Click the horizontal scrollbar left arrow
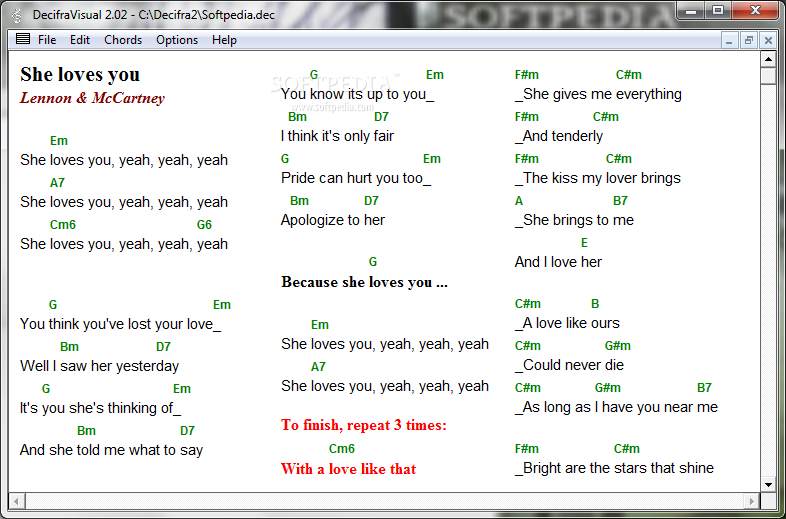Screen dimensions: 786x519 (17, 500)
